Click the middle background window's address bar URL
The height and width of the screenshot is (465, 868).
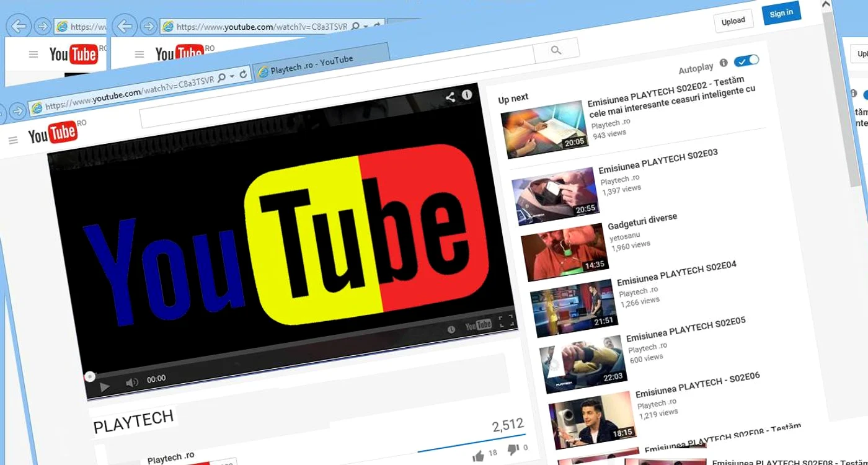coord(262,27)
